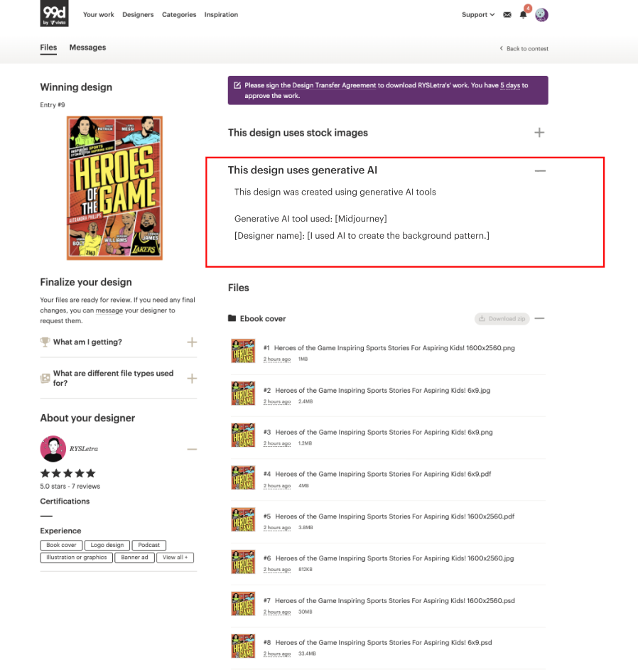Click the Ebook cover folder icon
The width and height of the screenshot is (638, 672).
pyautogui.click(x=232, y=318)
